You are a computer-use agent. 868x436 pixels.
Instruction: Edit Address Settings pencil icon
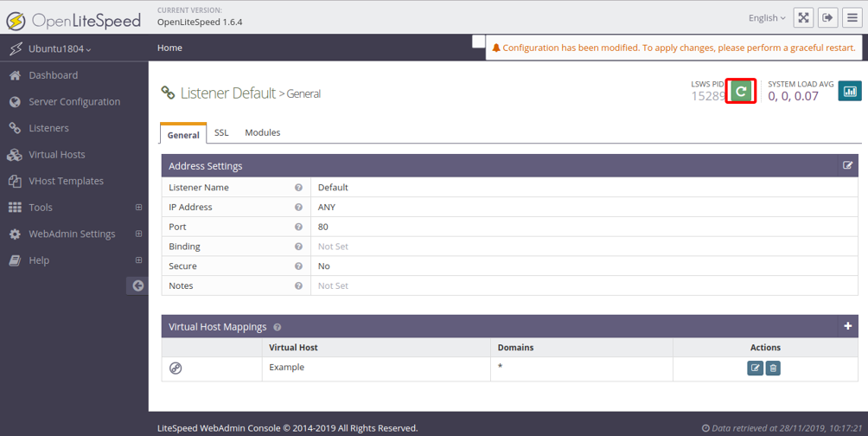tap(847, 165)
